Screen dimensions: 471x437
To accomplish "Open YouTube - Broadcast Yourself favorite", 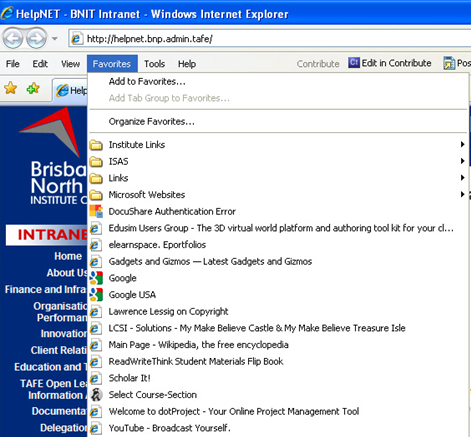I will (170, 428).
